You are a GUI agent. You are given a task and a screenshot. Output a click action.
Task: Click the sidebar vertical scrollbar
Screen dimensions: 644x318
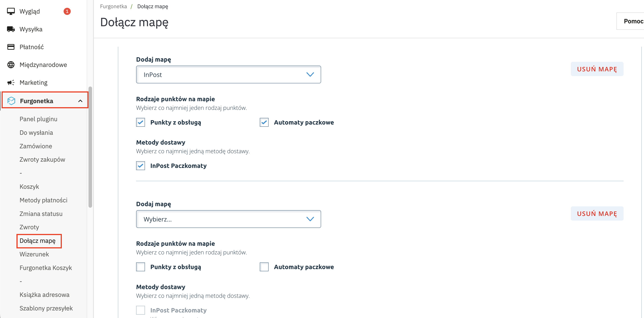(90, 147)
